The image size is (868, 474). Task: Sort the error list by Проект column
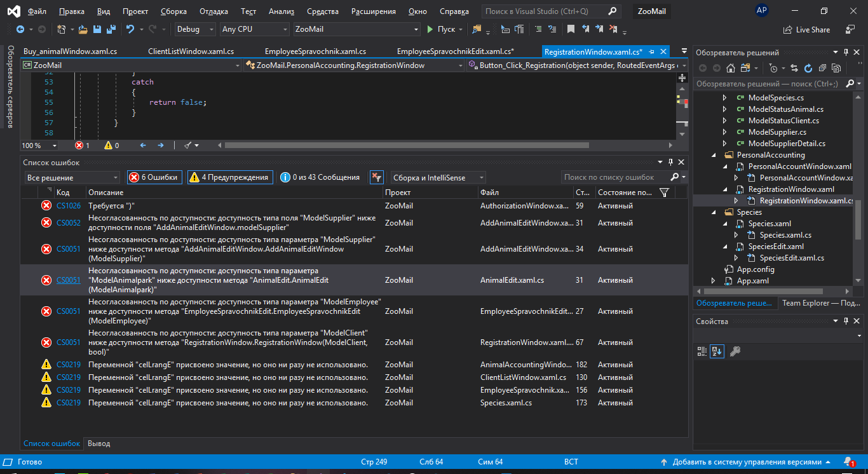tap(430, 193)
